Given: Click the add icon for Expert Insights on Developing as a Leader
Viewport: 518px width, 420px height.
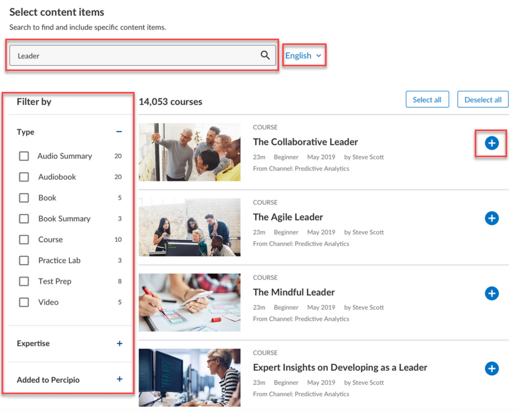Looking at the screenshot, I should [492, 367].
